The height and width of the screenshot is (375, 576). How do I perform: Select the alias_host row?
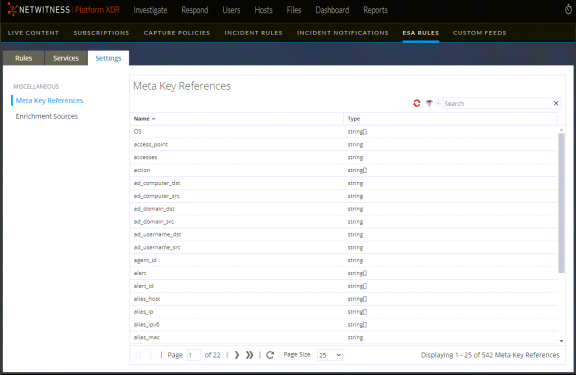pyautogui.click(x=344, y=299)
